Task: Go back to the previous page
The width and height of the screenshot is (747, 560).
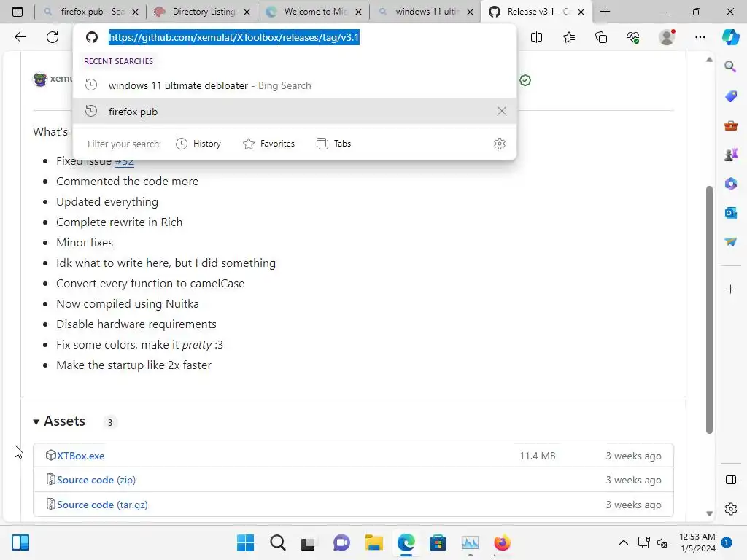Action: click(x=20, y=37)
